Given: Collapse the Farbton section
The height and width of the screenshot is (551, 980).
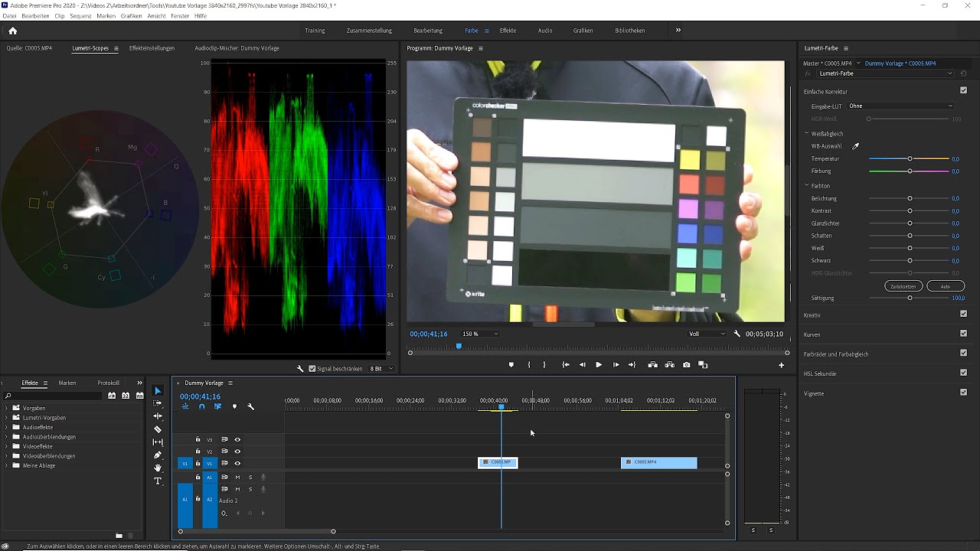Looking at the screenshot, I should coord(807,186).
